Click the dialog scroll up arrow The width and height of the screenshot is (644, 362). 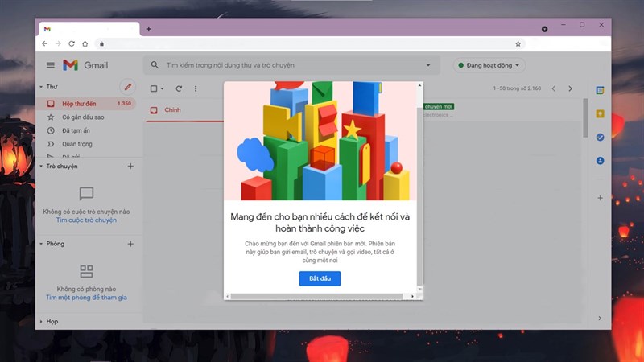(419, 86)
